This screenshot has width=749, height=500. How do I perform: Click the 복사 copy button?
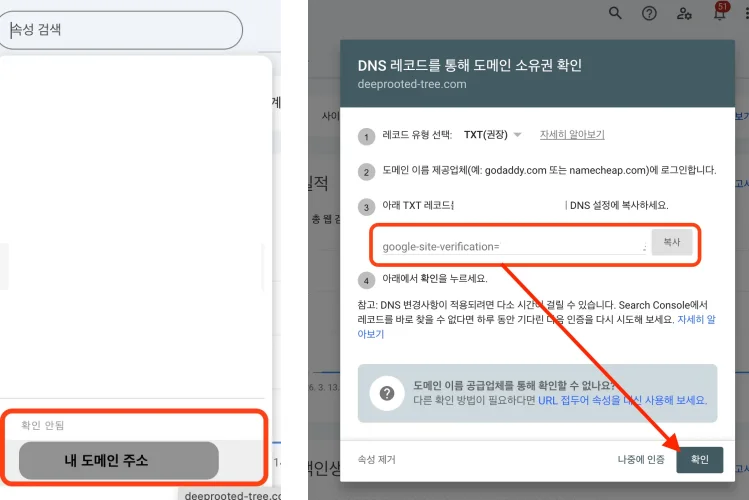coord(672,242)
